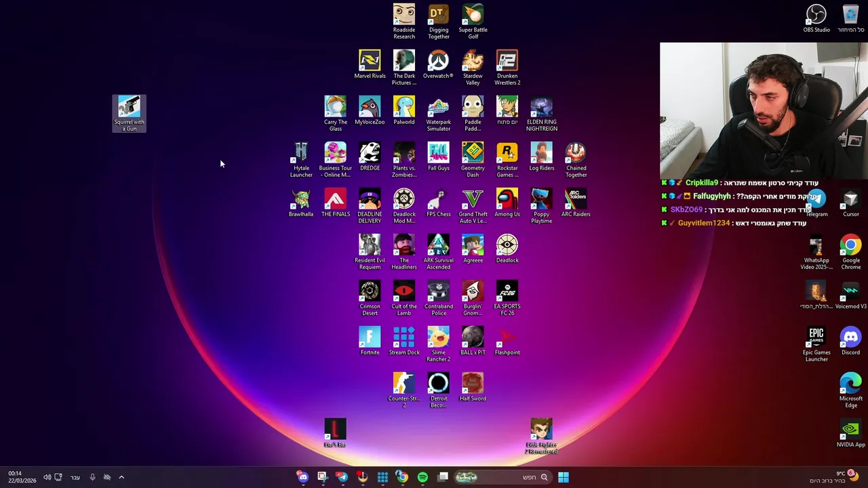Select the Agreeee icon

[473, 249]
